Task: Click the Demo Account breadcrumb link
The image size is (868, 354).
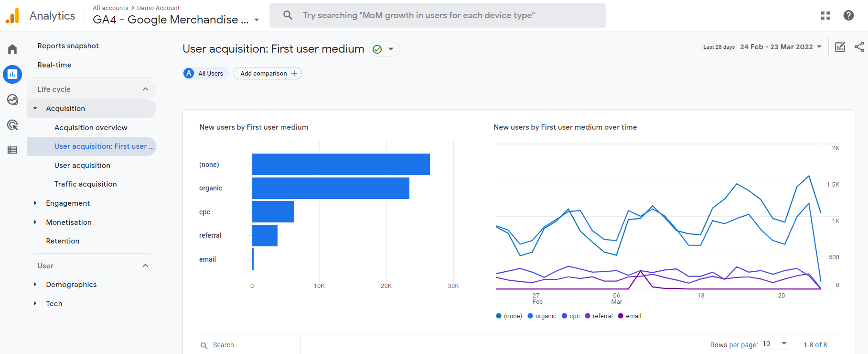Action: point(158,8)
